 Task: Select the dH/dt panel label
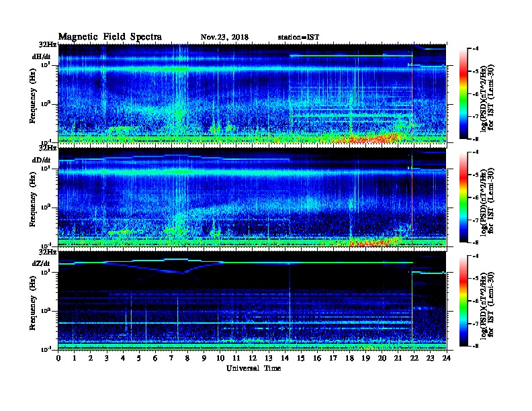coord(42,56)
